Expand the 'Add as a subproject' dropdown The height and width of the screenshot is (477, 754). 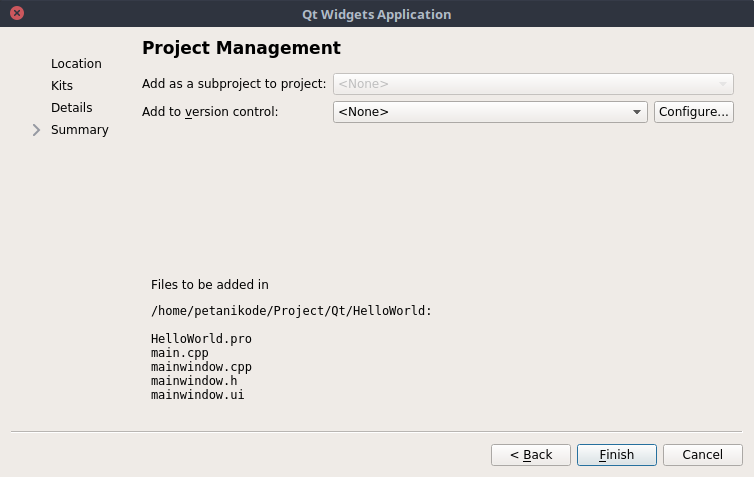coord(722,84)
